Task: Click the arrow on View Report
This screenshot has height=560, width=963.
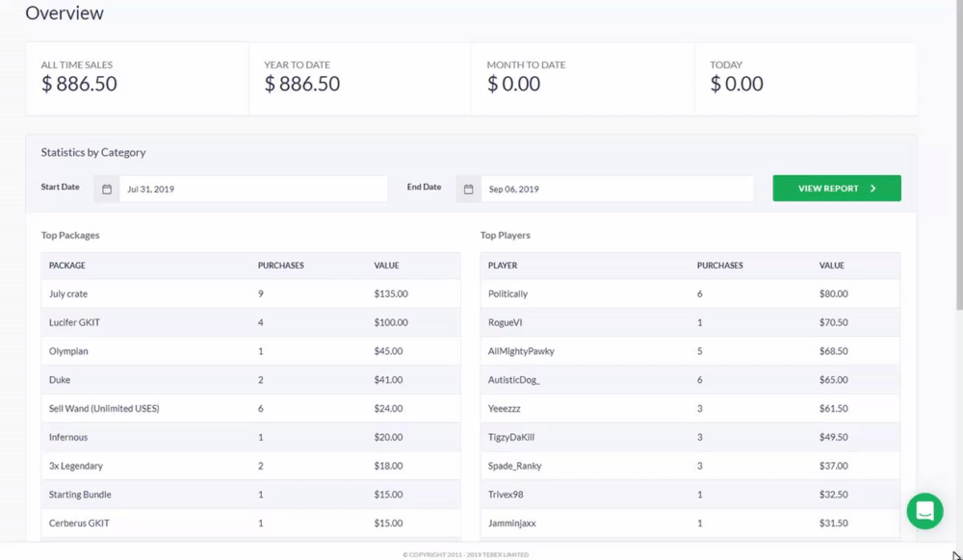Action: [x=873, y=189]
